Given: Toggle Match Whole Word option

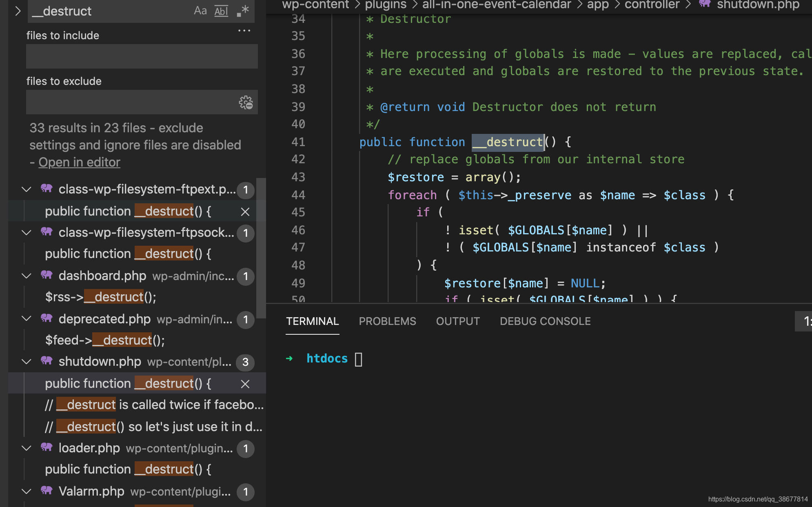Looking at the screenshot, I should tap(221, 11).
